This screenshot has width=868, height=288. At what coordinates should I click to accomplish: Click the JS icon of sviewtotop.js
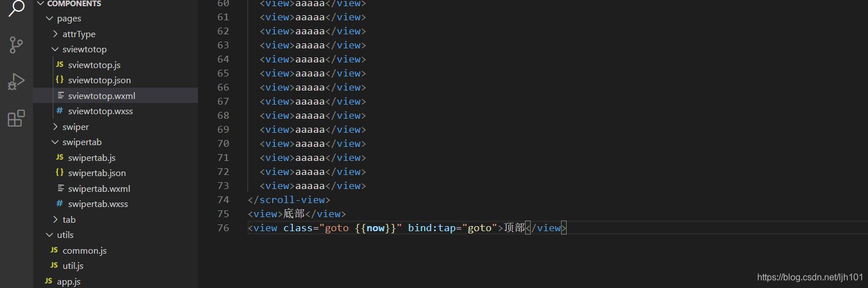coord(60,65)
